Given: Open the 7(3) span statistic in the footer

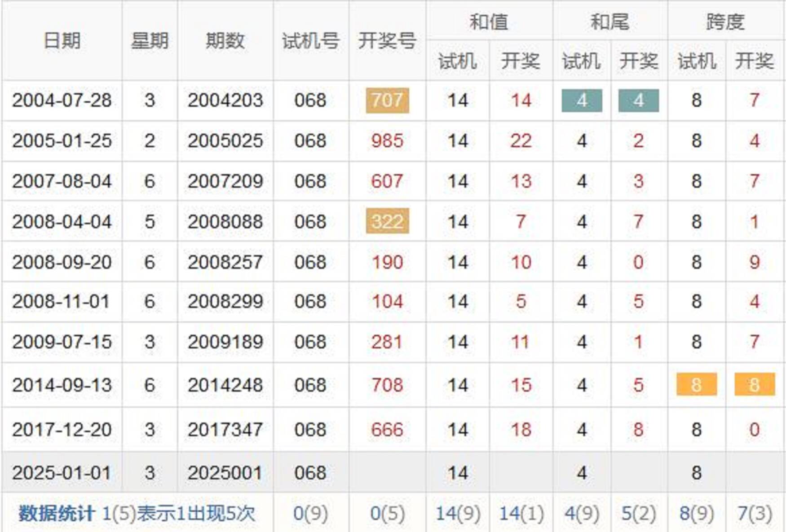Looking at the screenshot, I should [x=754, y=513].
